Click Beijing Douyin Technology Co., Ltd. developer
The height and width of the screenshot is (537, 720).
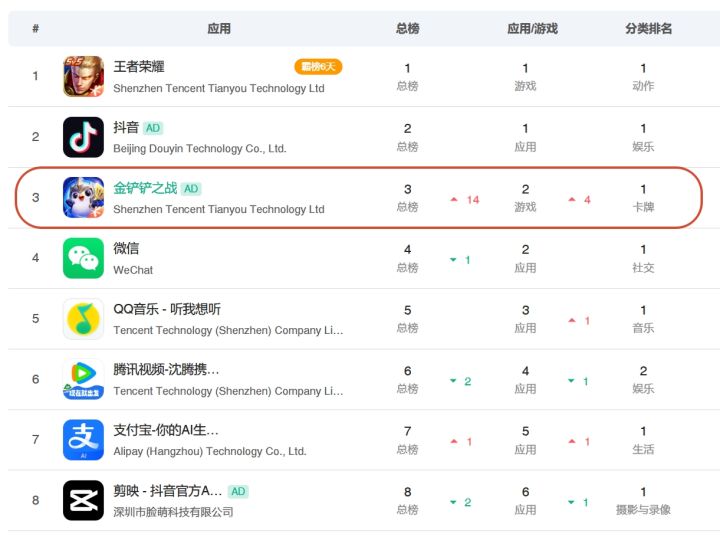(200, 148)
